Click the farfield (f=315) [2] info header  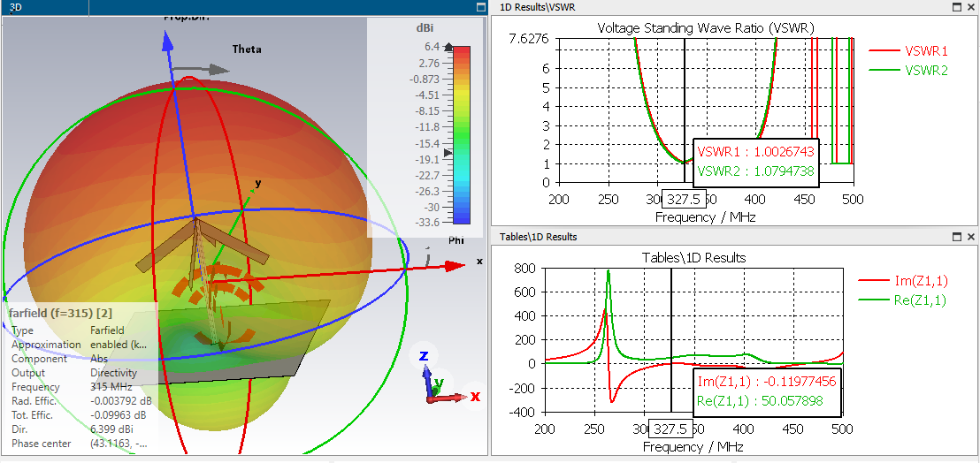click(x=59, y=314)
